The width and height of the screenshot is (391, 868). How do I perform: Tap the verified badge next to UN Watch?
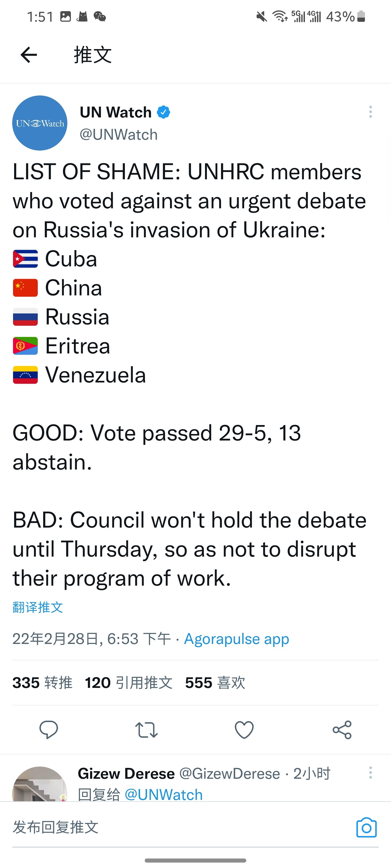coord(164,112)
